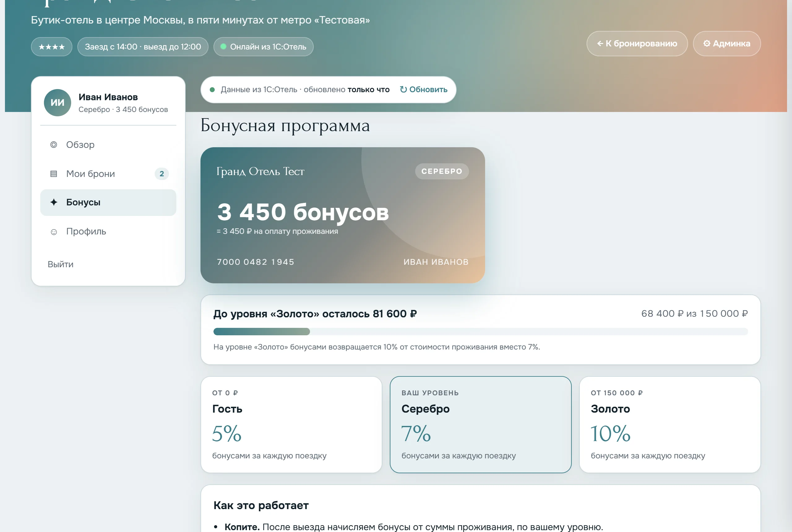This screenshot has height=532, width=792.
Task: Click the Обзор target icon
Action: click(54, 145)
